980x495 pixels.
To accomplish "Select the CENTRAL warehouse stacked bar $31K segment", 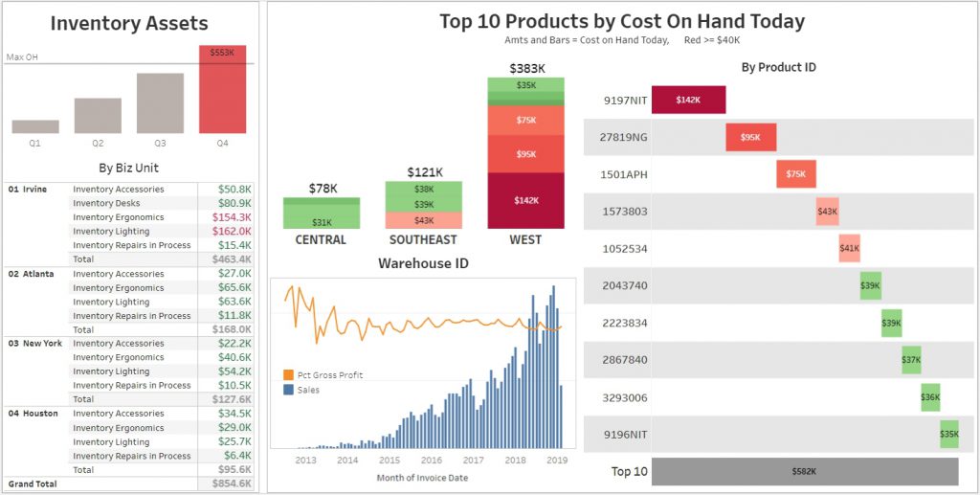I will (322, 217).
